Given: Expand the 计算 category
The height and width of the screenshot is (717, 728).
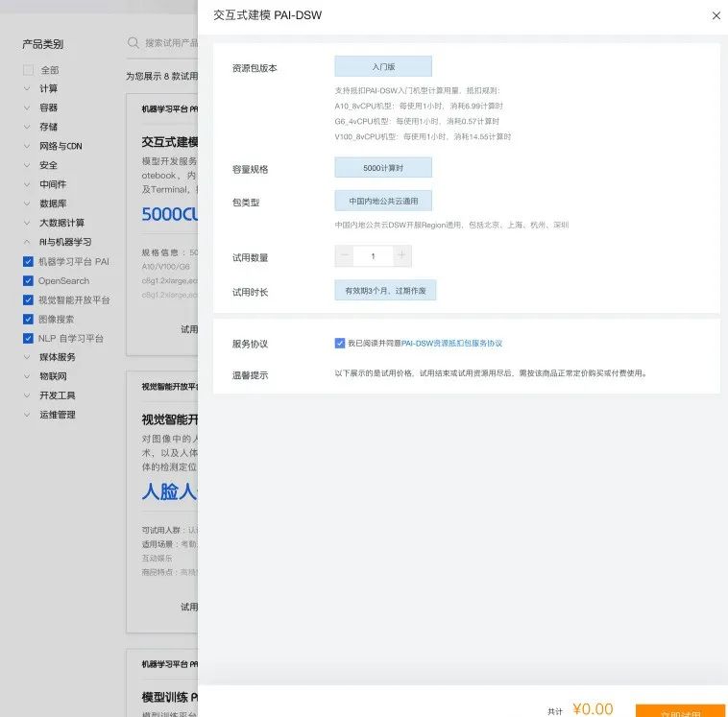Looking at the screenshot, I should [27, 88].
